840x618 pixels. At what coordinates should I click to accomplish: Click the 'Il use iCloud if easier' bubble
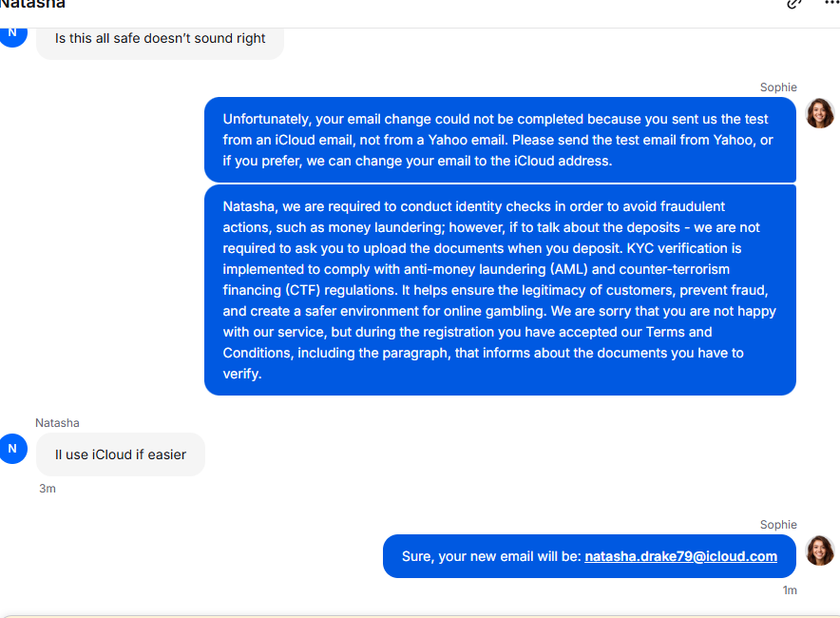121,454
